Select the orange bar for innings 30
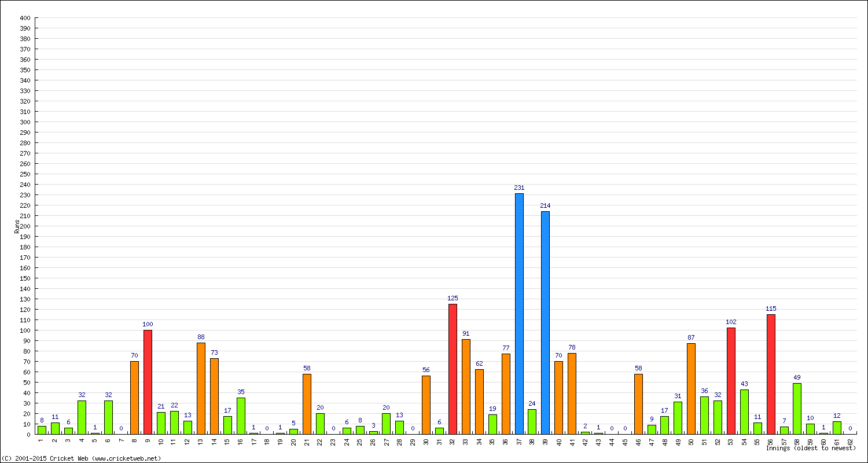This screenshot has width=868, height=463. [426, 405]
